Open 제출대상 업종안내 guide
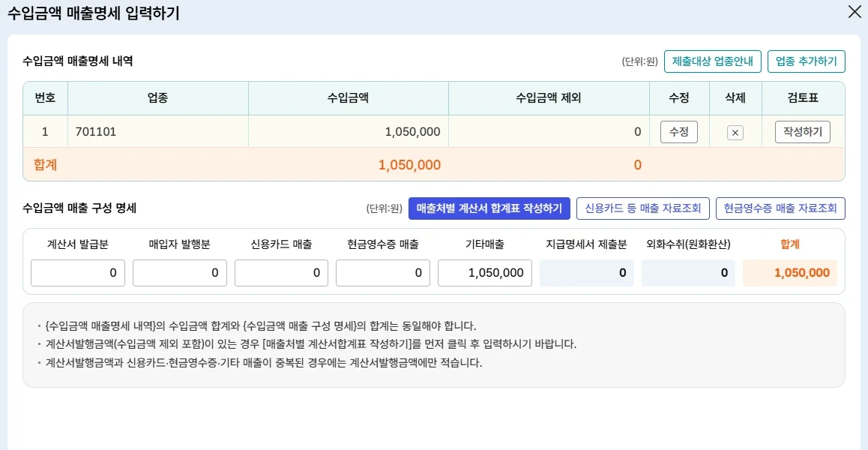The width and height of the screenshot is (868, 450). 712,61
